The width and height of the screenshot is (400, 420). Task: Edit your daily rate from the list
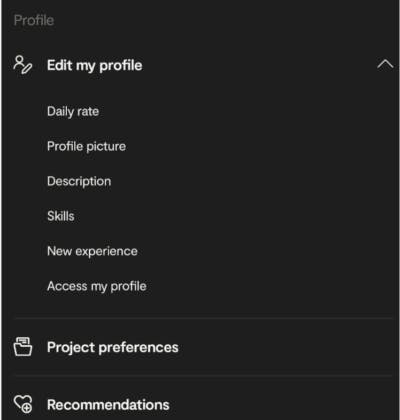(73, 111)
